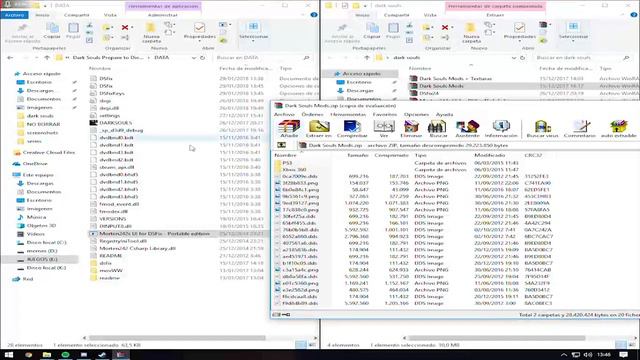This screenshot has height=360, width=640.
Task: Open the Windows Start menu
Action: point(8,354)
